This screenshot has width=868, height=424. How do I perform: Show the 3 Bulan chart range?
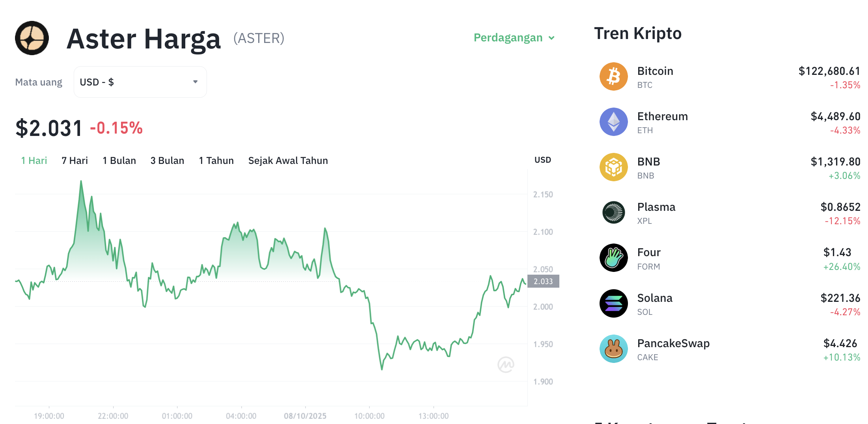click(x=167, y=161)
